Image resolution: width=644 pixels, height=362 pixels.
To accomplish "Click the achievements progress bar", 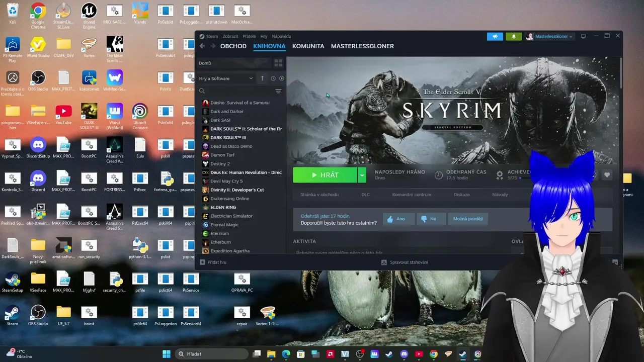I will pos(525,178).
